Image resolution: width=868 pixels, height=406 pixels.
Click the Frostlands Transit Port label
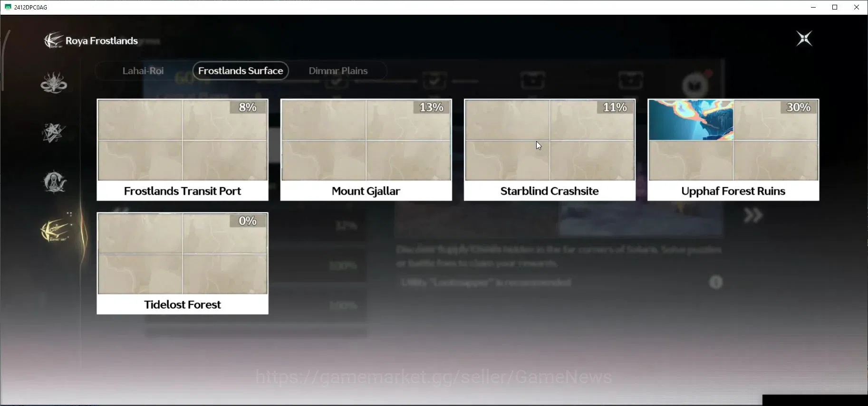[x=183, y=191]
